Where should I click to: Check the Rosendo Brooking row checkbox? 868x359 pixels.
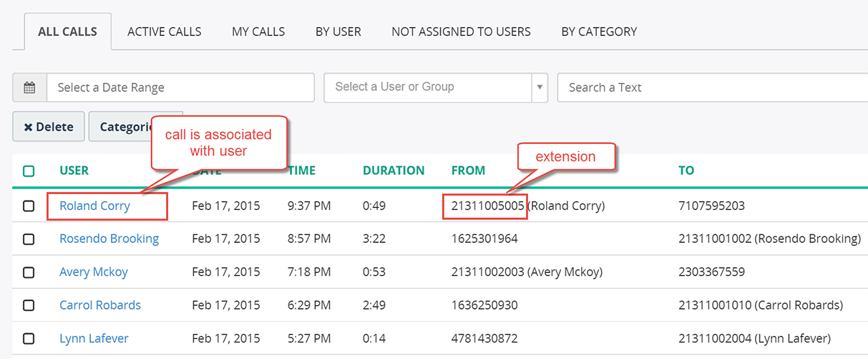[29, 239]
